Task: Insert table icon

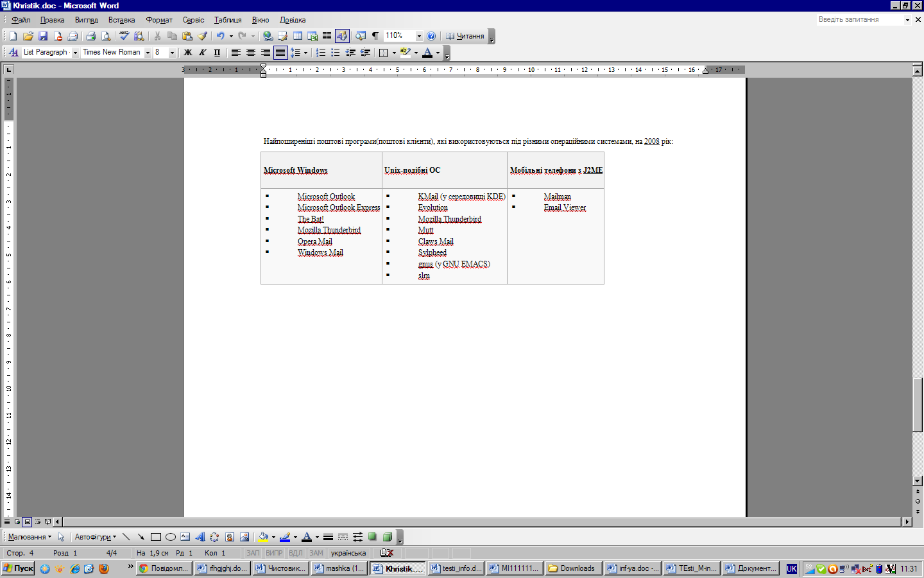Action: click(x=298, y=36)
